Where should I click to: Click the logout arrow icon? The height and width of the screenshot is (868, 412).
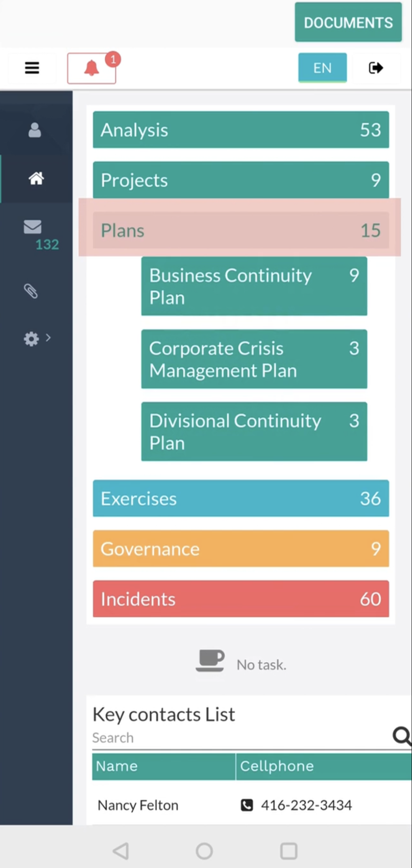coord(376,68)
